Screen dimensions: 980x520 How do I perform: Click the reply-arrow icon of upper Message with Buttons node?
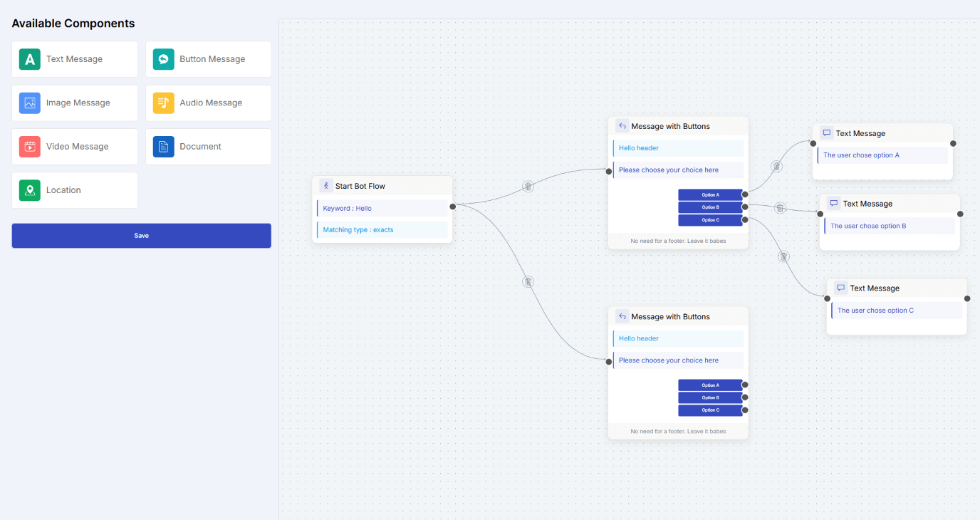[x=622, y=126]
